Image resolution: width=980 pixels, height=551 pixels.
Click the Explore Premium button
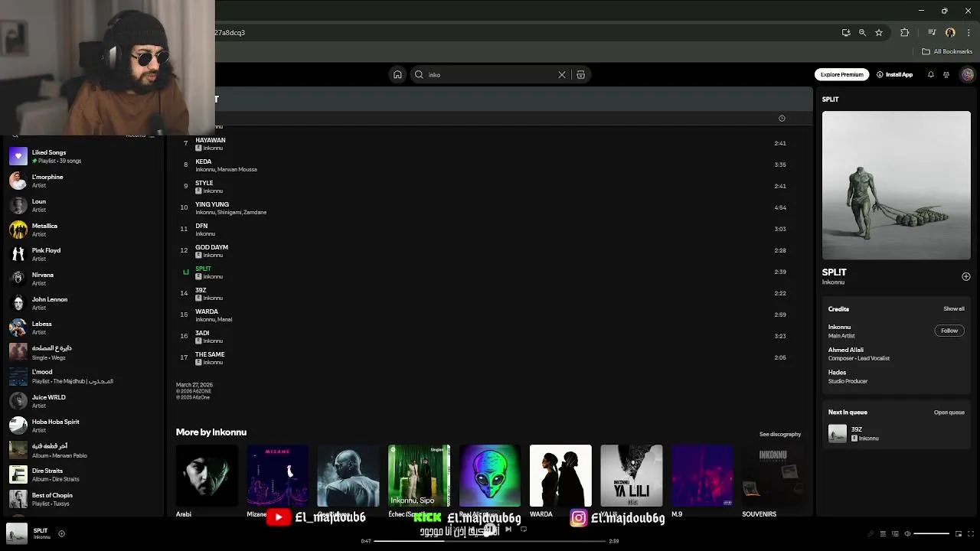coord(841,74)
